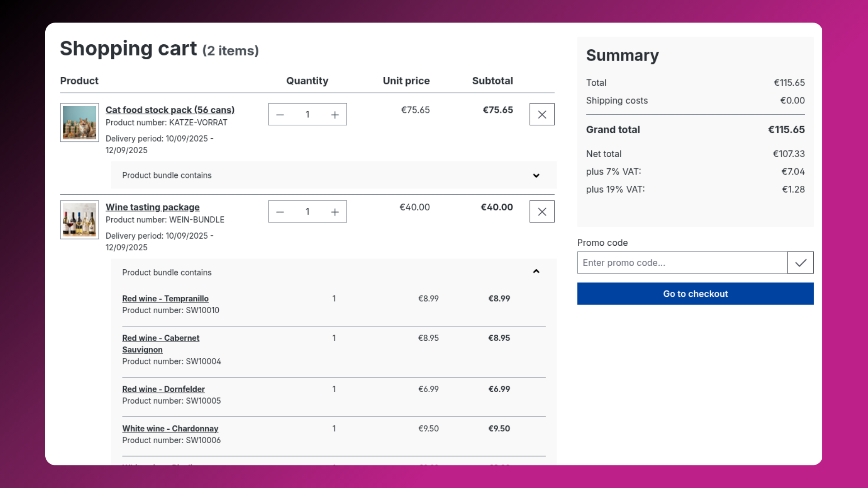Apply promo code with checkmark button
This screenshot has width=868, height=488.
pos(800,263)
